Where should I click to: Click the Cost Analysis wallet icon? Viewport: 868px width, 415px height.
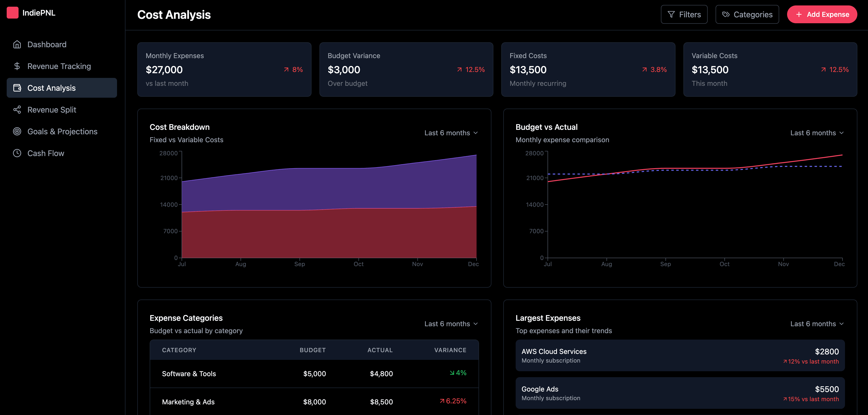[x=17, y=88]
